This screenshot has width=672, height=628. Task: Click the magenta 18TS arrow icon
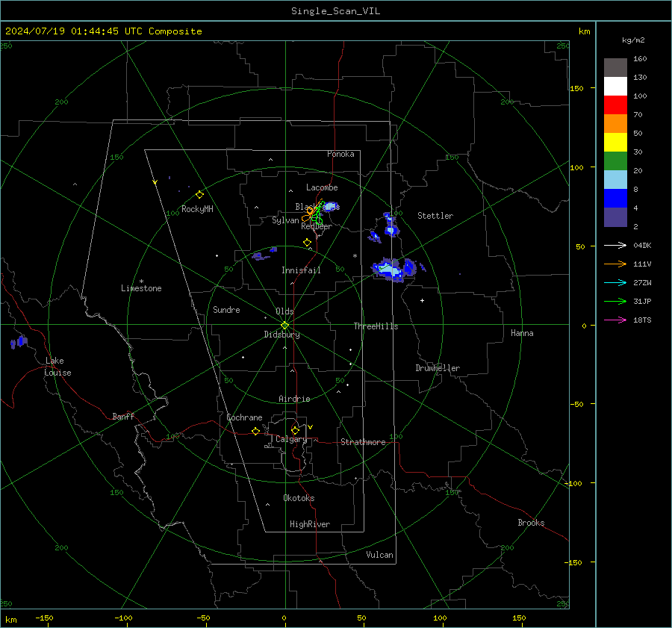pyautogui.click(x=615, y=320)
